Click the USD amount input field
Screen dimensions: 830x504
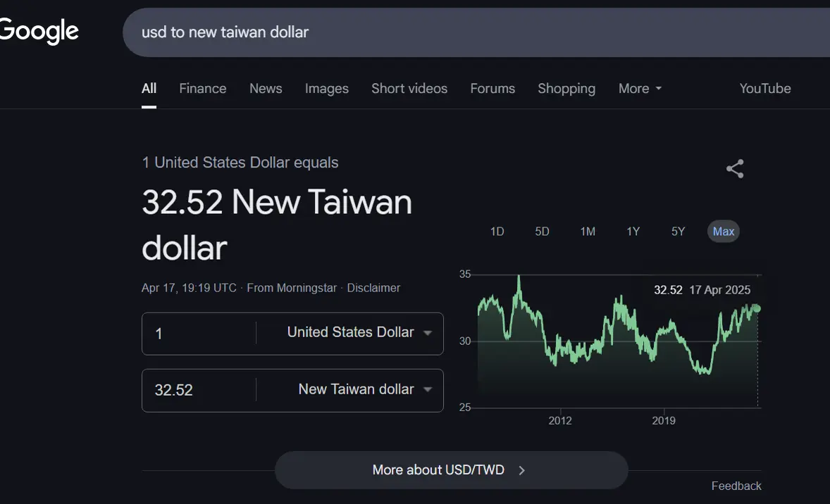click(x=199, y=334)
